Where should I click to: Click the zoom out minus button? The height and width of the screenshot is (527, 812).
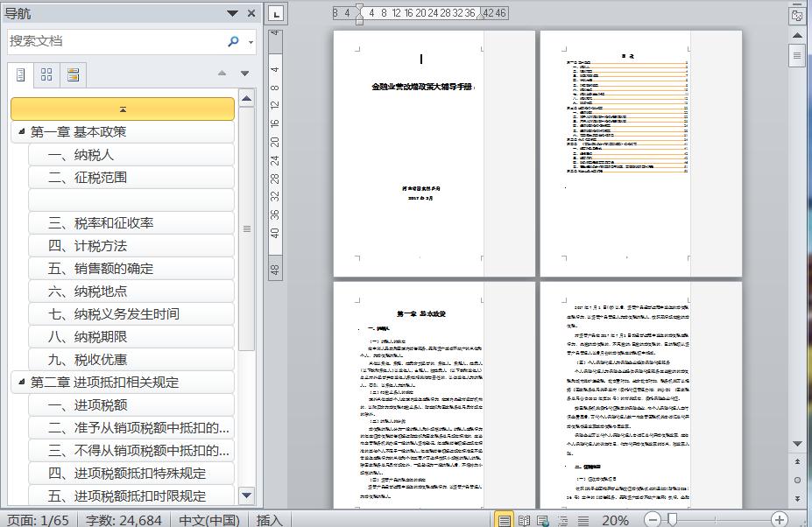pyautogui.click(x=653, y=520)
